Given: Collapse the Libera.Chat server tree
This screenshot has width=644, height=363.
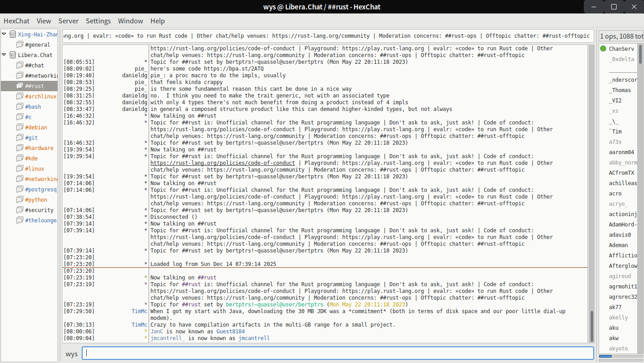Looking at the screenshot, I should coord(4,55).
